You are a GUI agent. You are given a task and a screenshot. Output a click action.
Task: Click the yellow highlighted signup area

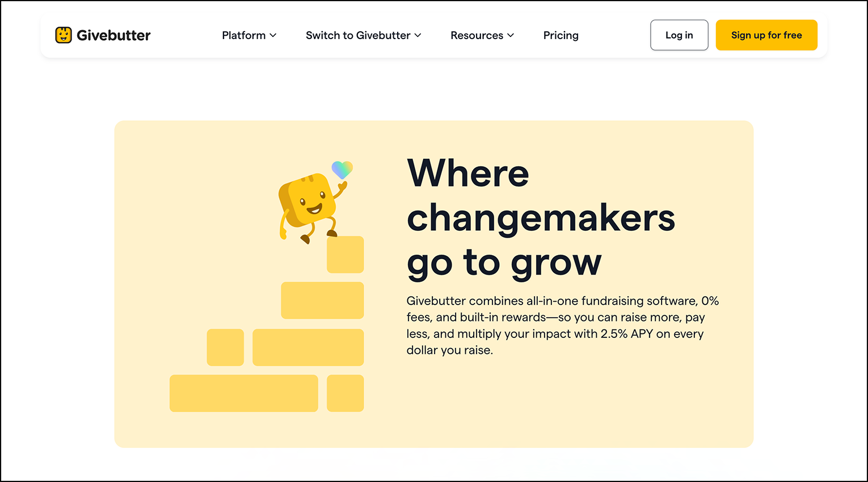click(x=766, y=35)
